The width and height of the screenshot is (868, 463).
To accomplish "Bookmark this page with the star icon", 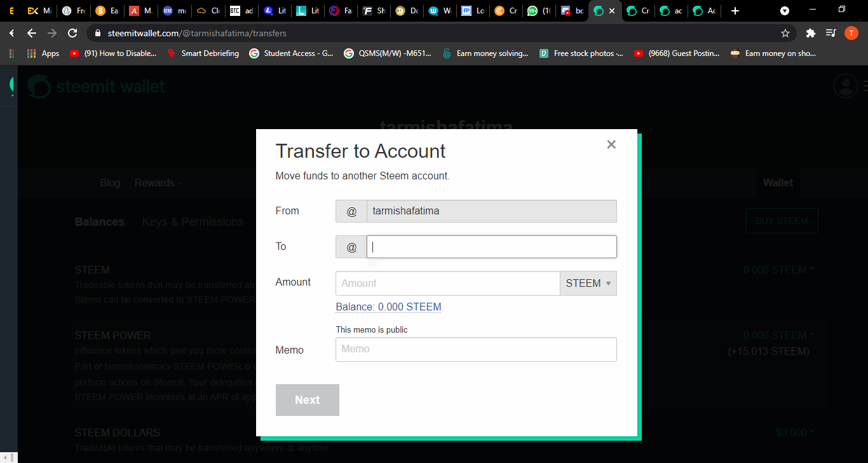I will tap(785, 33).
